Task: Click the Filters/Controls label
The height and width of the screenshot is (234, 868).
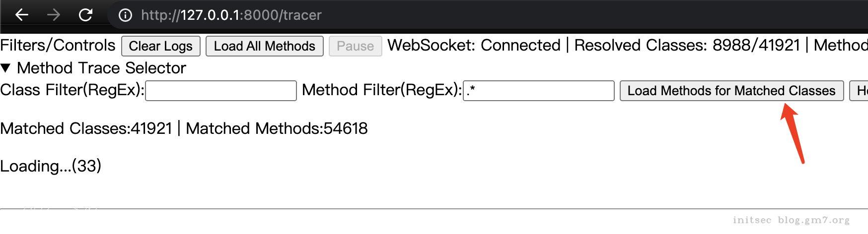Action: pyautogui.click(x=58, y=46)
